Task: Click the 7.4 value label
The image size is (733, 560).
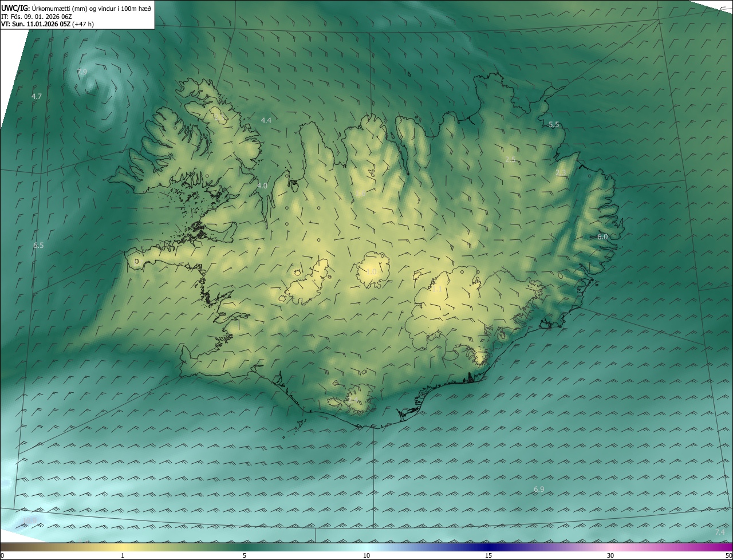Action: tap(720, 532)
